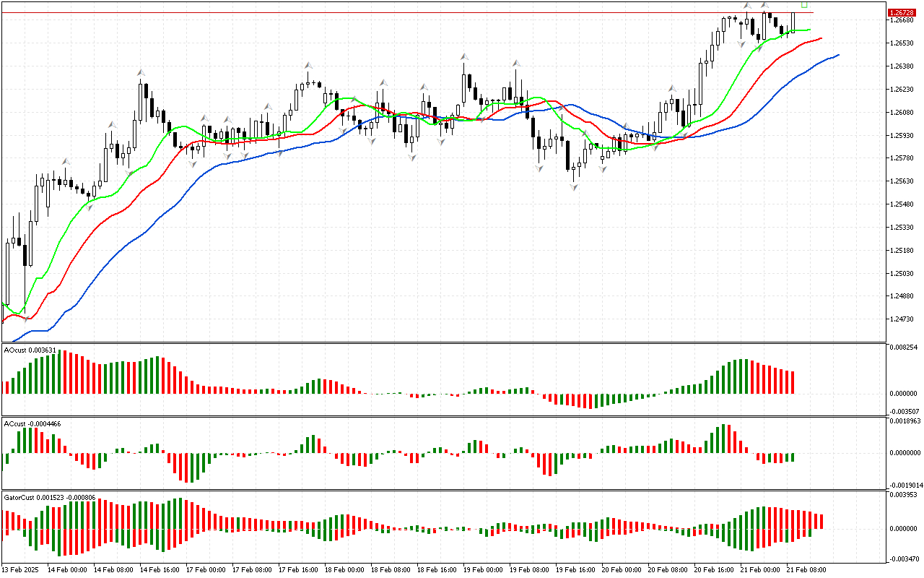The height and width of the screenshot is (578, 924).
Task: Click the 20 Feb 08:00 time label
Action: tap(668, 569)
